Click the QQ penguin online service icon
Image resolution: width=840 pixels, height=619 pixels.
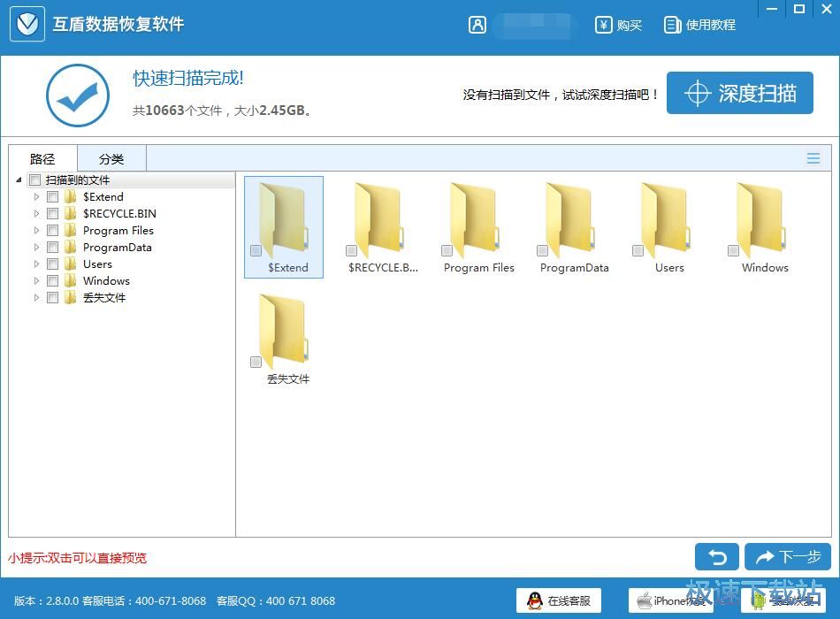point(534,600)
